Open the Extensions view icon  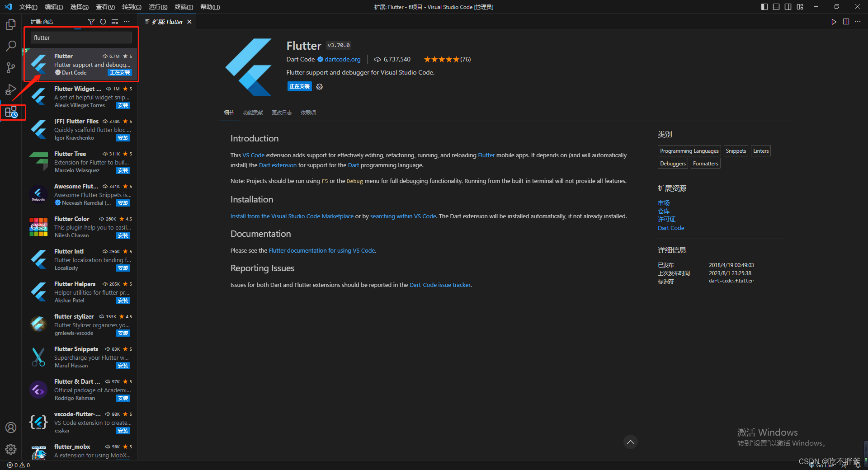[x=11, y=112]
